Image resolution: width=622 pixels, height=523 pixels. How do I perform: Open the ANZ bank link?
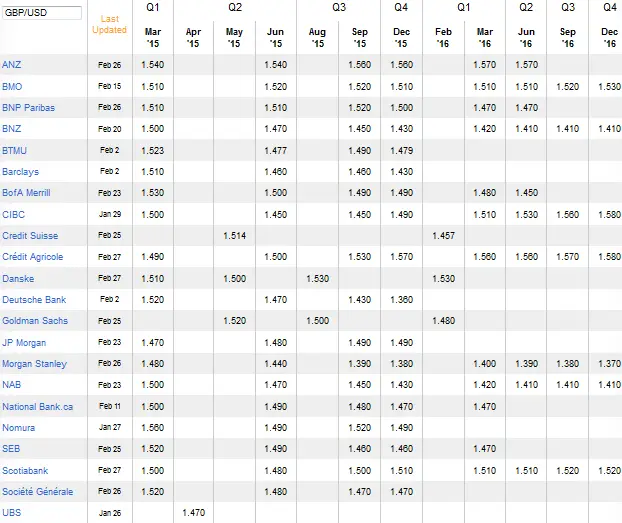tap(12, 65)
